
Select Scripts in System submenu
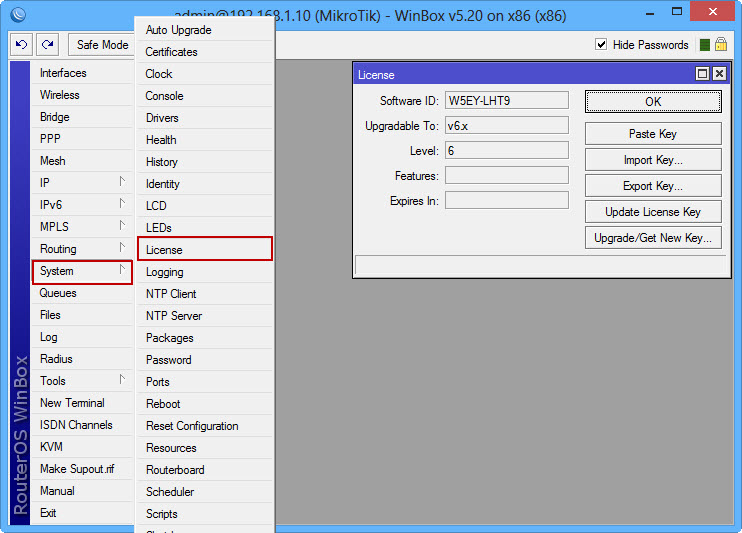(205, 514)
